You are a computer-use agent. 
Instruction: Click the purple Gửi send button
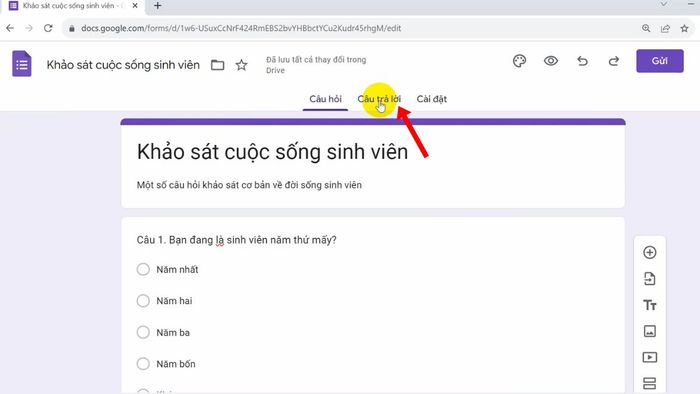[659, 61]
